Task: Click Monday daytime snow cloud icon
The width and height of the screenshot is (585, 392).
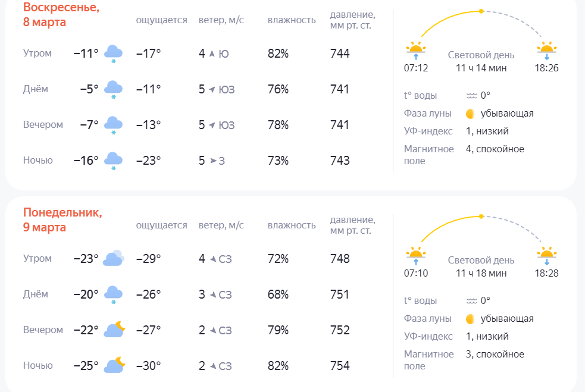Action: (x=113, y=294)
